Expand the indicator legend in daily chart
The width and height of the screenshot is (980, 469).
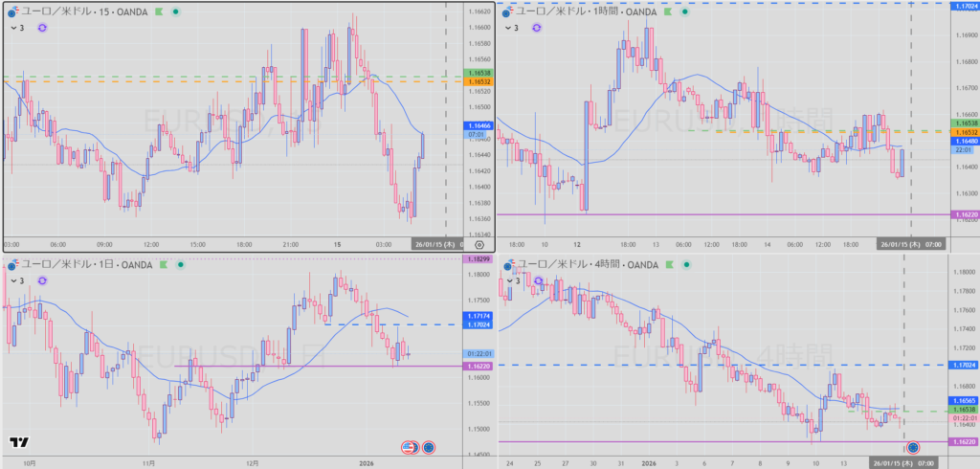(13, 279)
